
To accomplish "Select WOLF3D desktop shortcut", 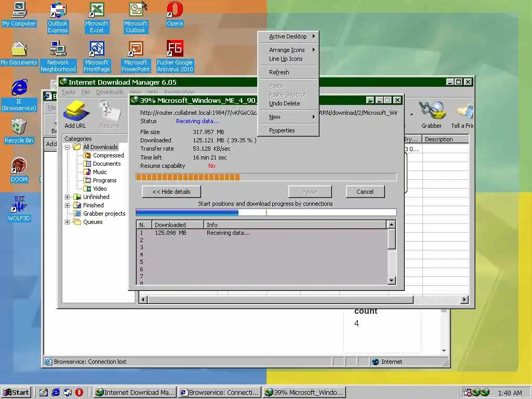I will [x=19, y=209].
